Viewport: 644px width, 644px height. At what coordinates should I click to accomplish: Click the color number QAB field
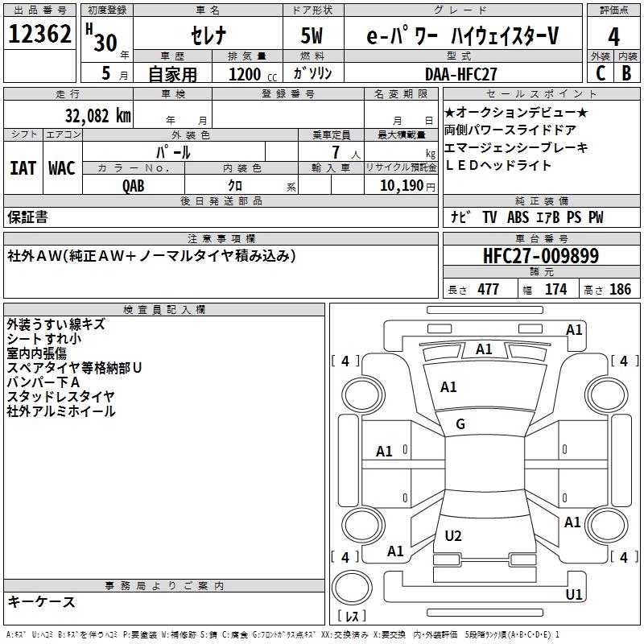pyautogui.click(x=134, y=185)
